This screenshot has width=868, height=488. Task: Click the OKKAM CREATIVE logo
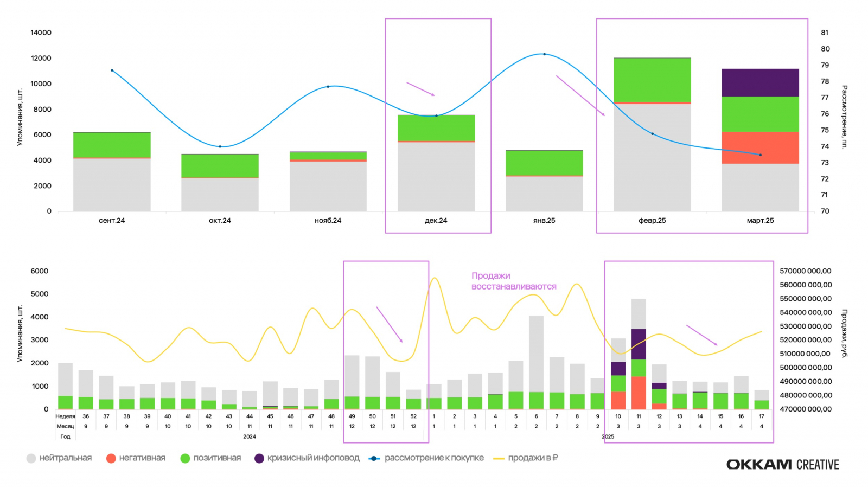(x=782, y=465)
